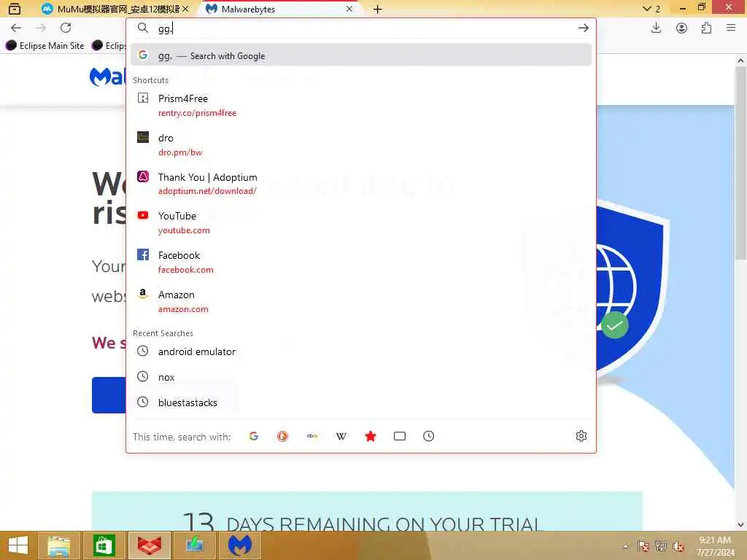Click the forward navigation arrow
Viewport: 747px width, 560px height.
pyautogui.click(x=41, y=28)
